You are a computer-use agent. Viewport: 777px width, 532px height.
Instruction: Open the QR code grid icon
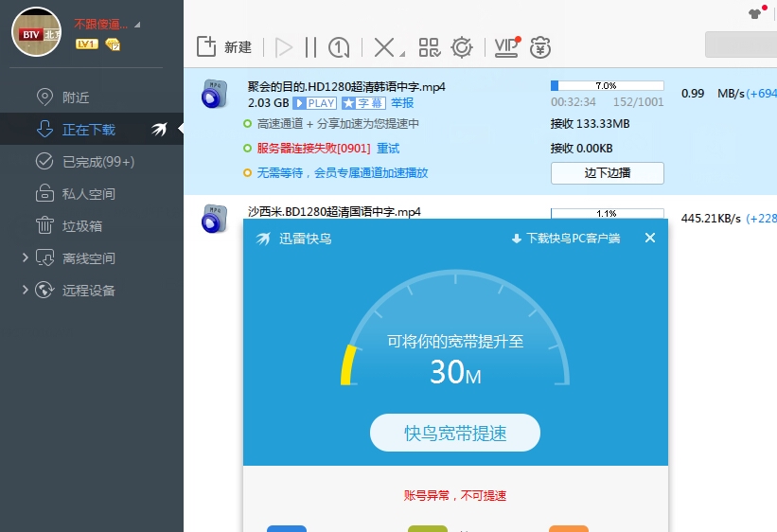(x=429, y=47)
